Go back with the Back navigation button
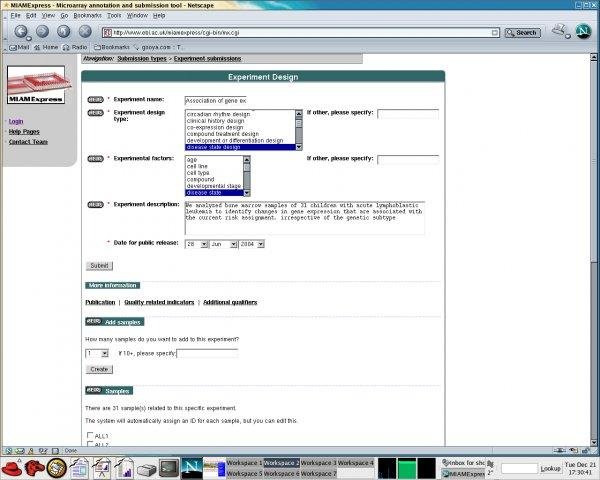The width and height of the screenshot is (600, 480). [x=21, y=31]
